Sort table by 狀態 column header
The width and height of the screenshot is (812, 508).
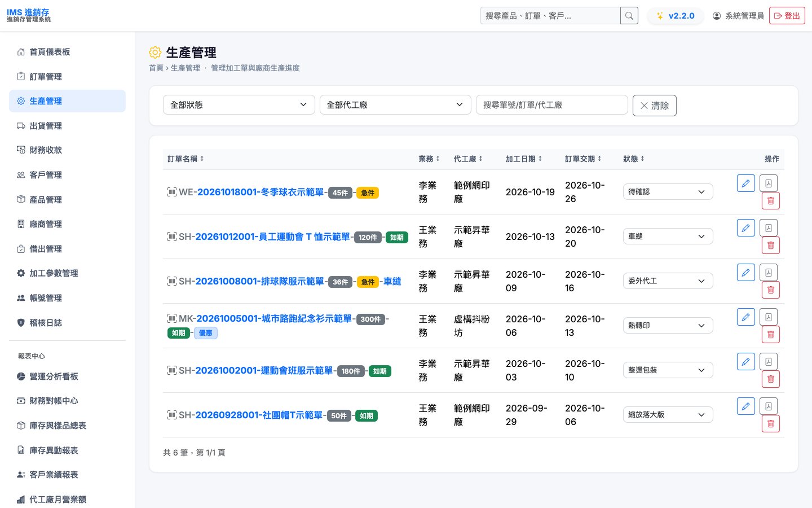click(x=634, y=159)
